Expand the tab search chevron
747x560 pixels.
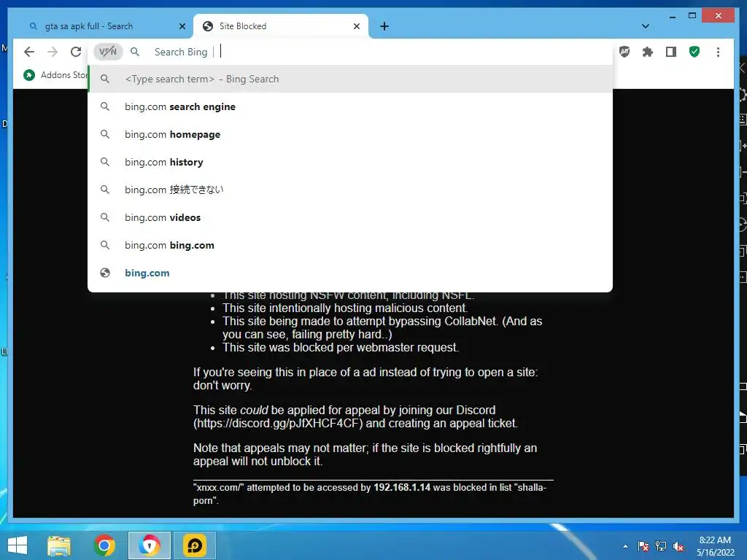click(646, 26)
